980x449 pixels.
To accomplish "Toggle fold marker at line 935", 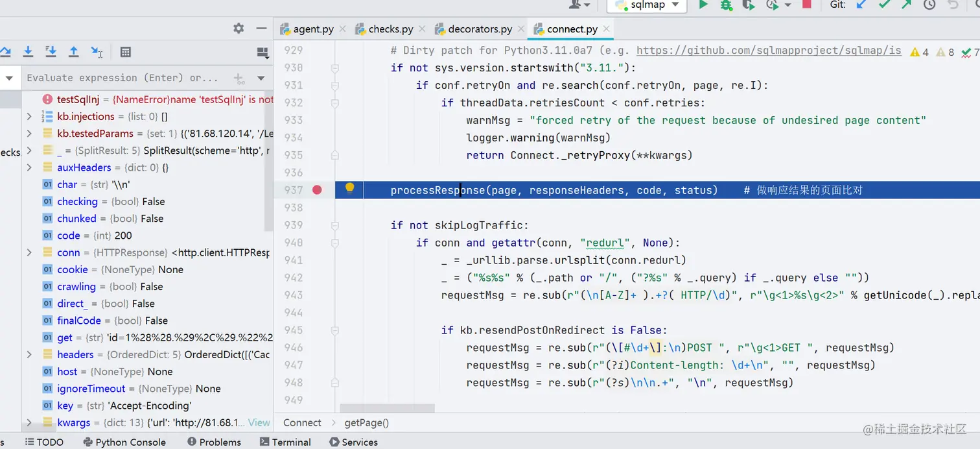I will (335, 155).
